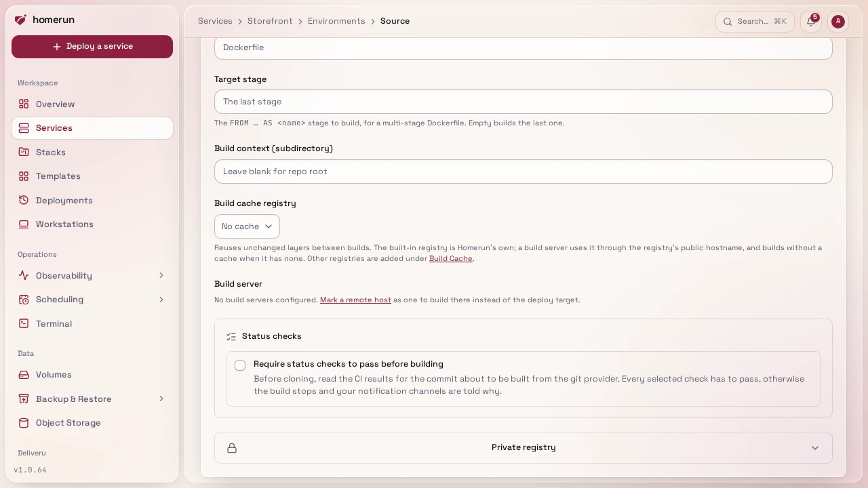This screenshot has width=868, height=488.
Task: Click the Deployments history icon
Action: click(24, 200)
